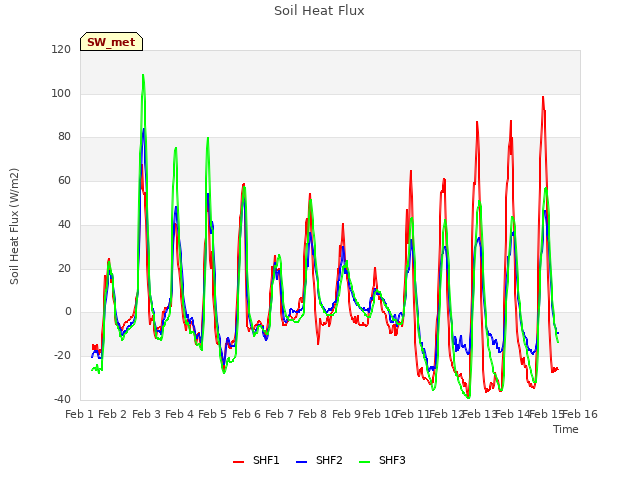This screenshot has width=640, height=480.
Task: Click the Feb 2 x-axis label
Action: pos(113,414)
